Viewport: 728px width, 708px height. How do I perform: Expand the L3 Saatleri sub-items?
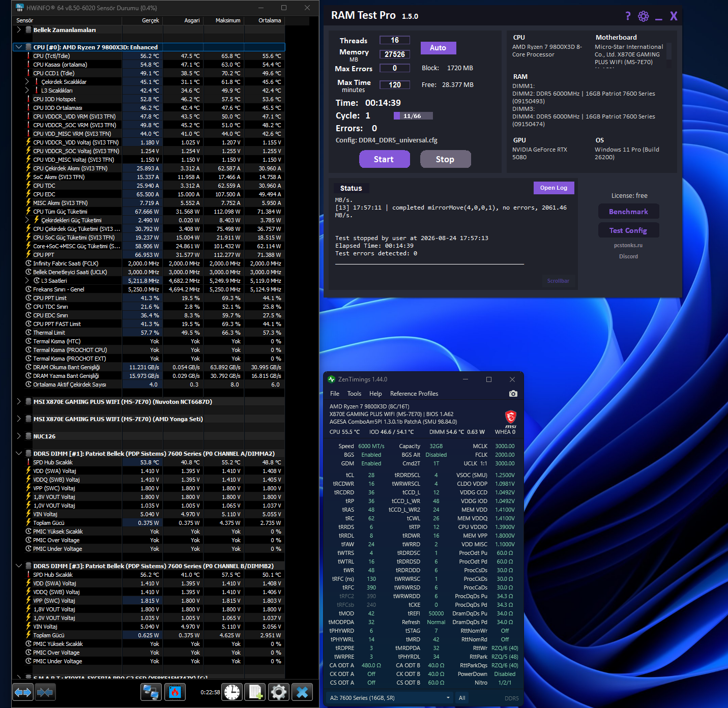click(27, 281)
